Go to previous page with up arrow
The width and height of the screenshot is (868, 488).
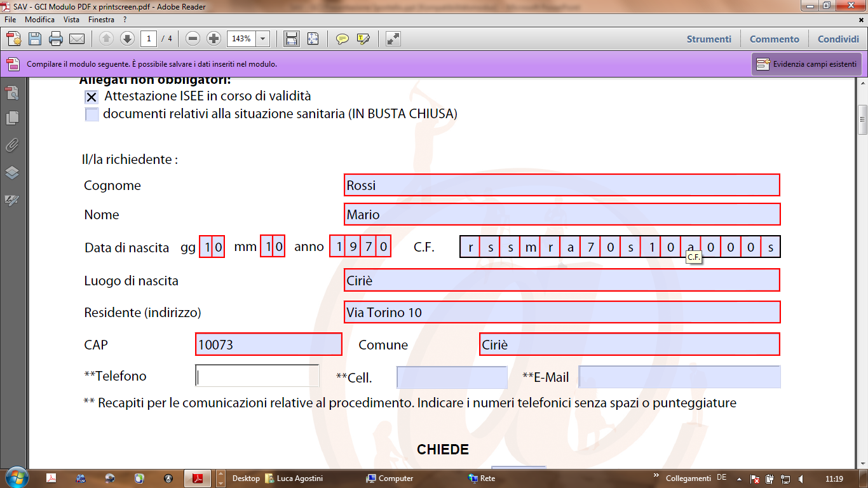[x=106, y=39]
